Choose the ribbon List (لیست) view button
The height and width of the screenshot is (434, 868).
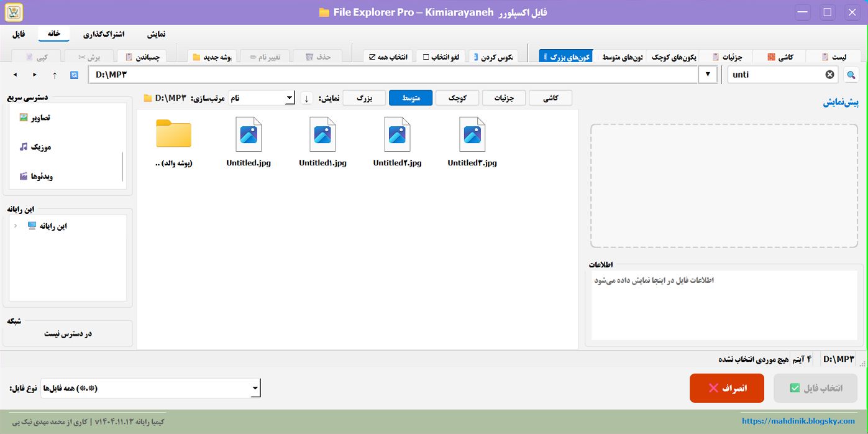pos(833,57)
